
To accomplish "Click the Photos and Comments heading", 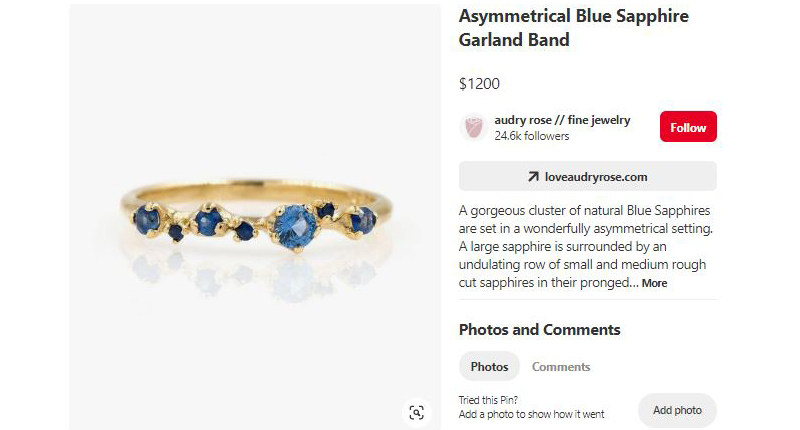I will (x=539, y=329).
